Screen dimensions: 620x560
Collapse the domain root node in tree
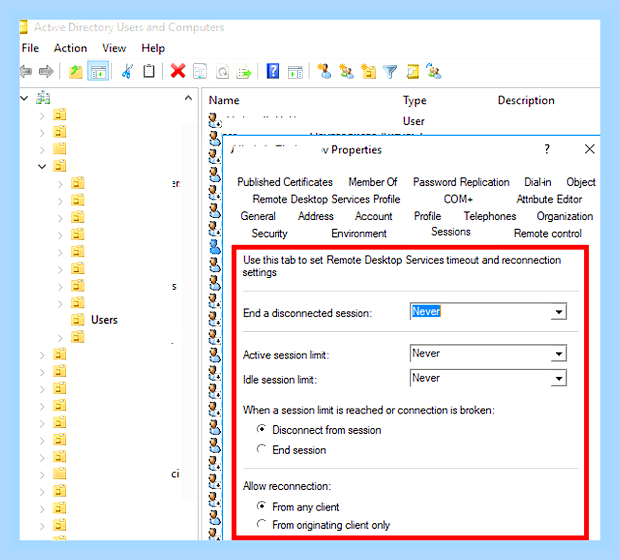[25, 98]
